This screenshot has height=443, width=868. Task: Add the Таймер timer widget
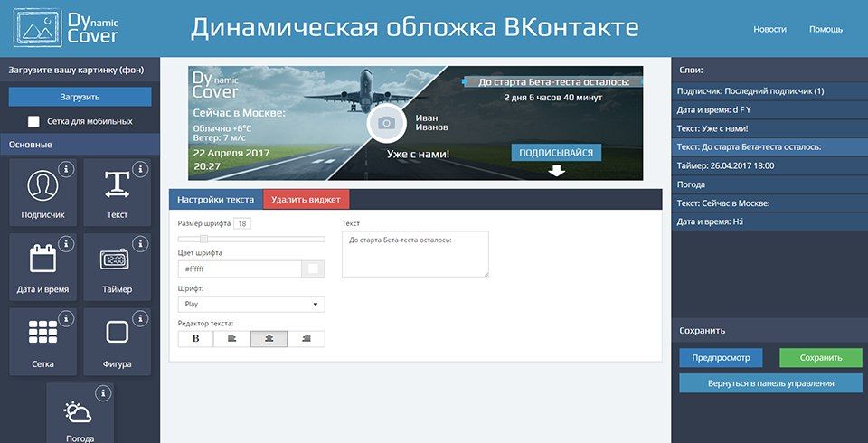pos(117,267)
